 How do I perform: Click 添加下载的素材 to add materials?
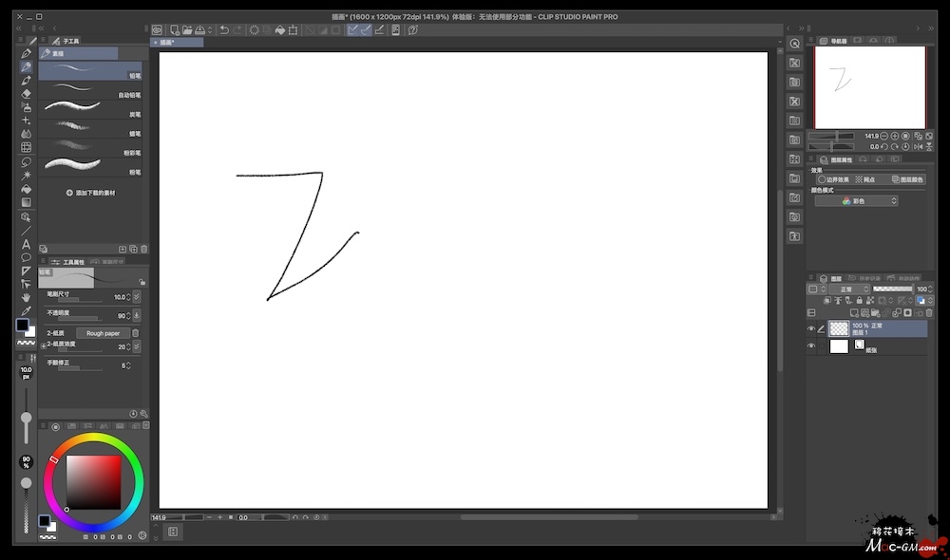(91, 193)
